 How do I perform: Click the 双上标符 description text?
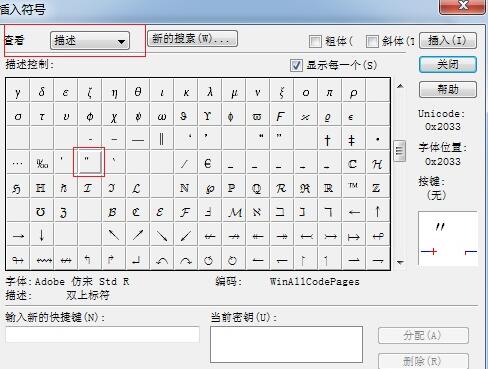point(88,295)
